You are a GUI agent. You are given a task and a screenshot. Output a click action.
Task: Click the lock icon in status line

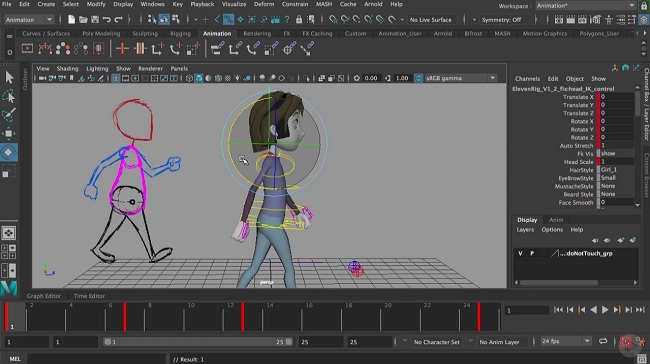pos(299,19)
